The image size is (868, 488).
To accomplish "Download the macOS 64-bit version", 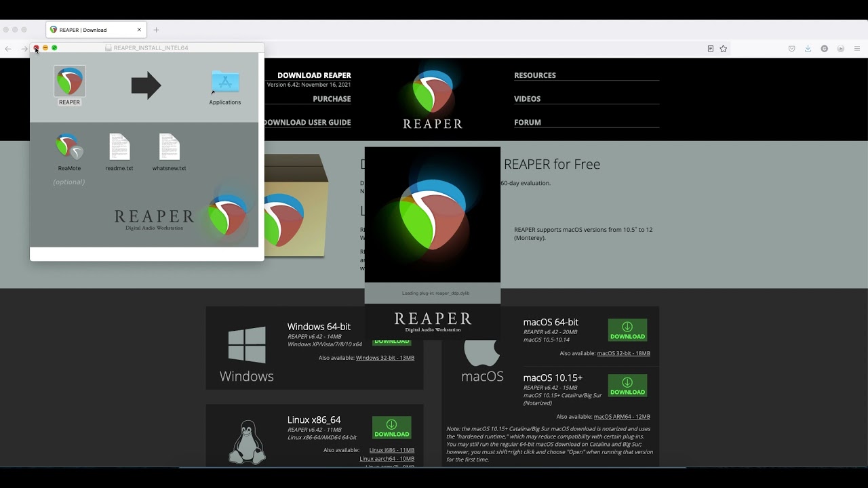I will tap(627, 330).
